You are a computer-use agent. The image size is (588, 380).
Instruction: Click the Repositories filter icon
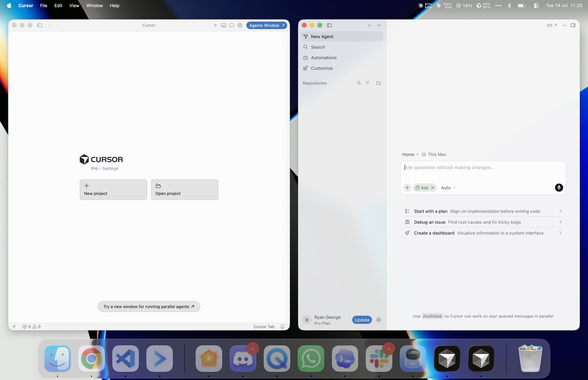[367, 83]
